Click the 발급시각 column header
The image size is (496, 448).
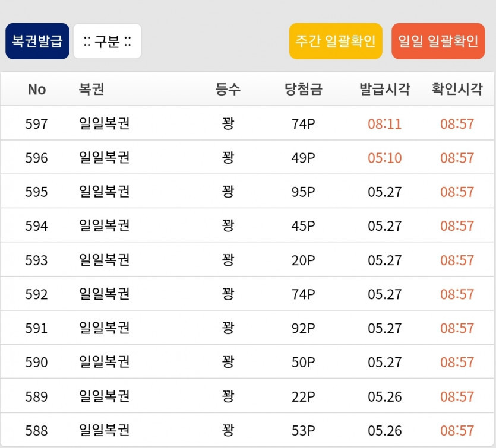tap(384, 89)
